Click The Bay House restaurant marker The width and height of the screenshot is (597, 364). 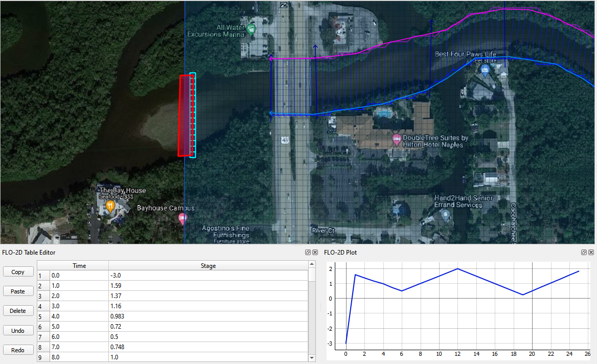coord(110,207)
